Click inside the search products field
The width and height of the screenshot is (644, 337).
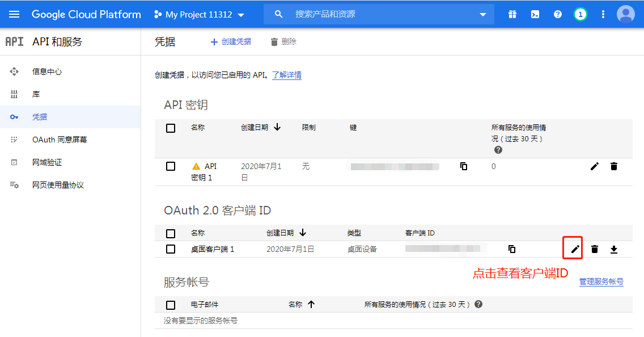(368, 14)
